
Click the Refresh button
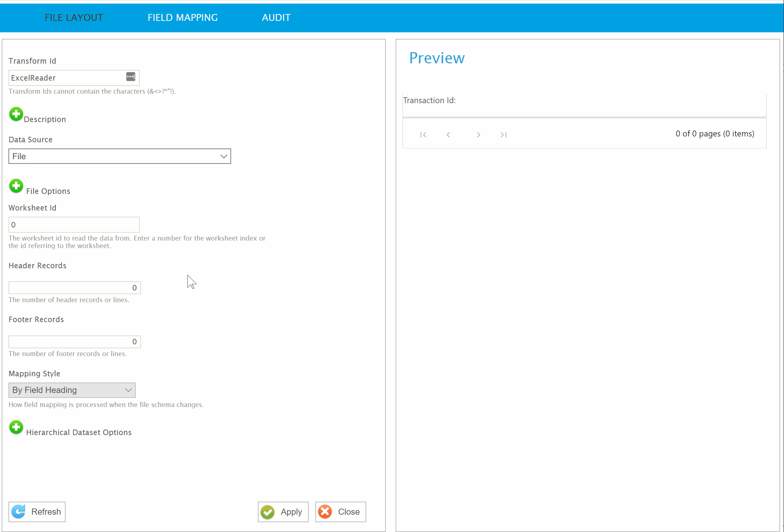[x=37, y=512]
